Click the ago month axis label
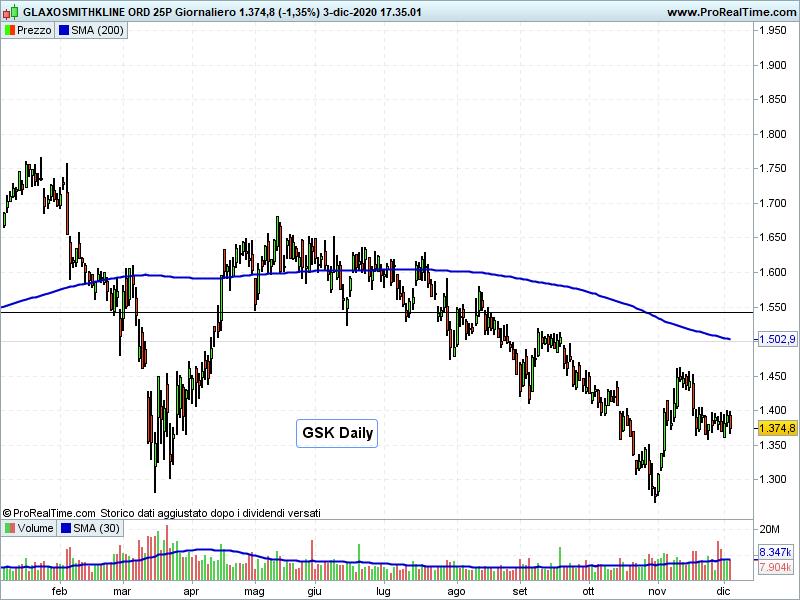The width and height of the screenshot is (800, 600). point(456,591)
